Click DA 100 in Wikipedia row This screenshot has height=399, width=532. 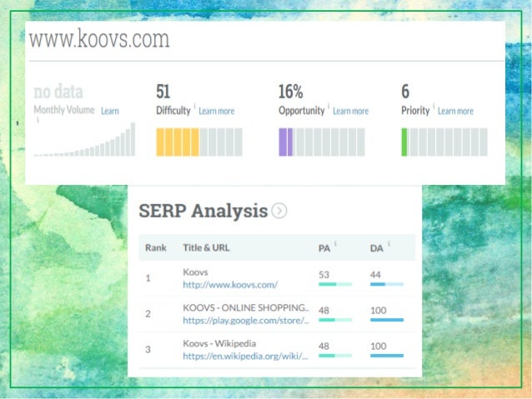tap(379, 347)
